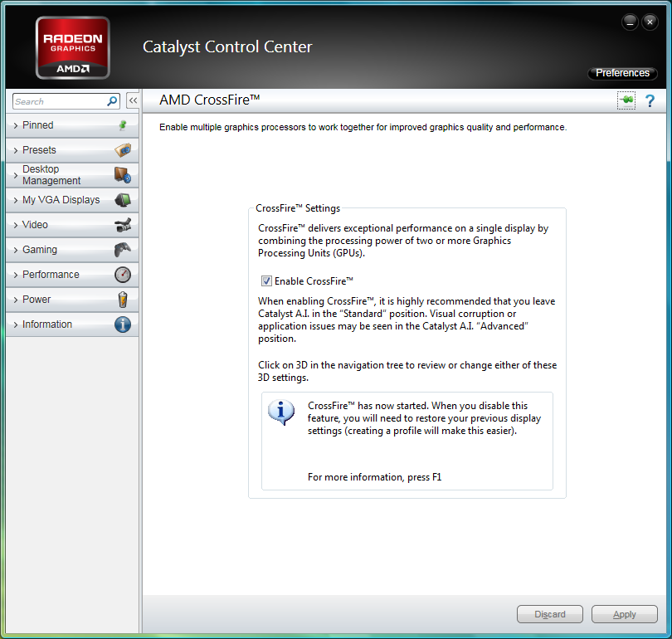Click the Gaming controller icon
The height and width of the screenshot is (639, 672).
[123, 250]
